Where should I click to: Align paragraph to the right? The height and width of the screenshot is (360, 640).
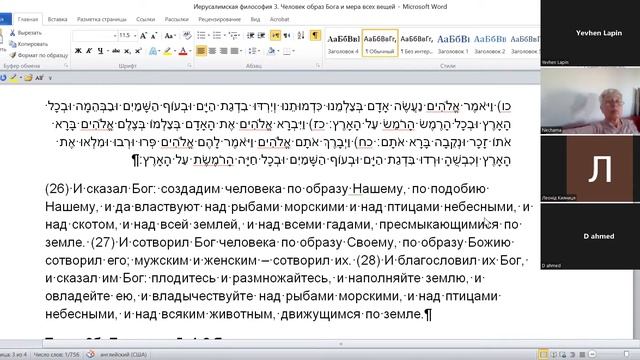(223, 51)
